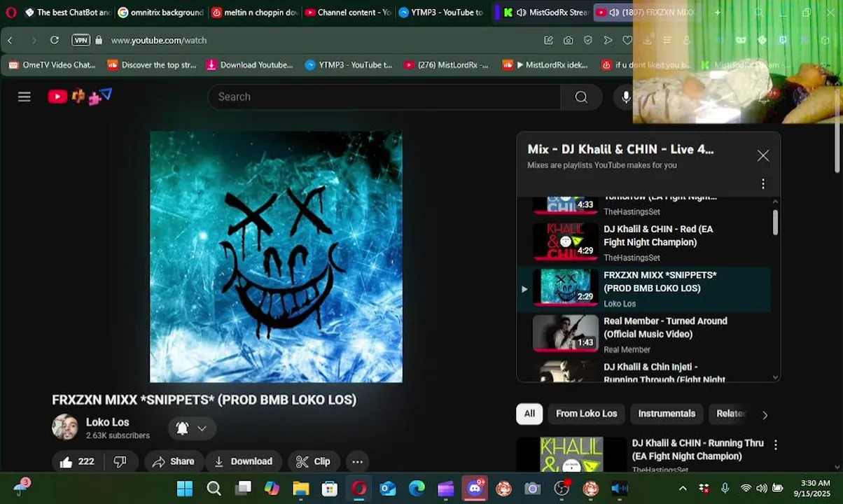Open File Explorer from taskbar

tap(301, 488)
